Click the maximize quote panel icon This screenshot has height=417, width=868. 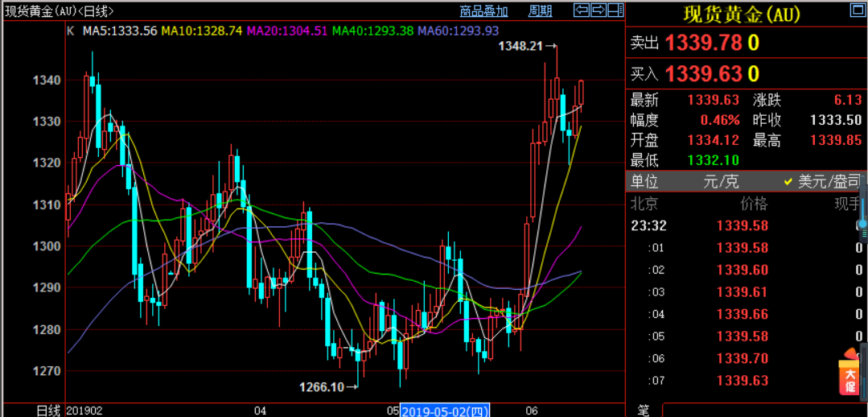pos(858,10)
